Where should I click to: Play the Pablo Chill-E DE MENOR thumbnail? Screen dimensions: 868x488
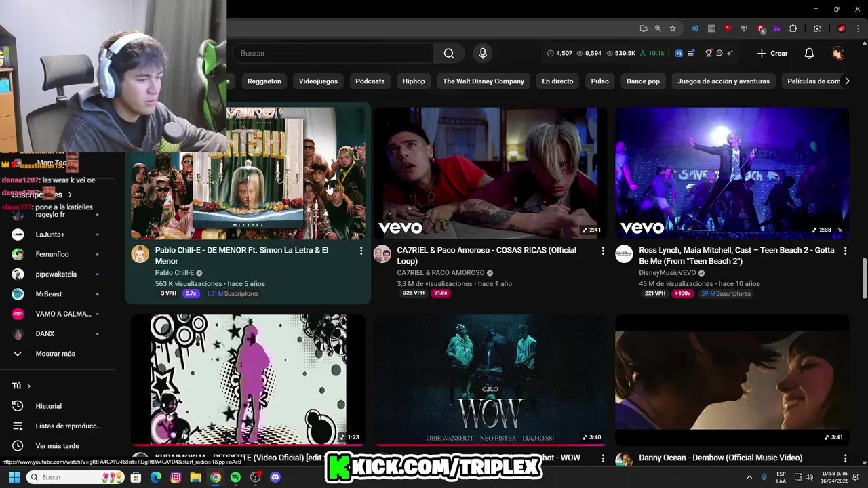(x=248, y=173)
